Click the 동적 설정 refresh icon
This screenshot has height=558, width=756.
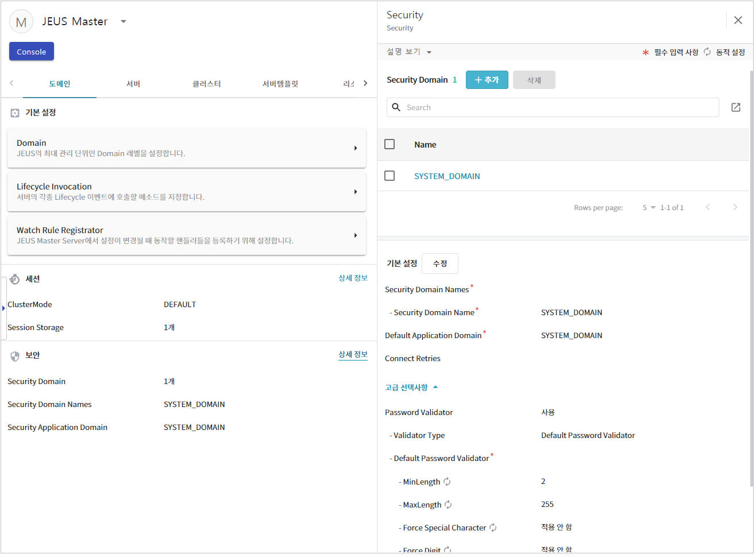[707, 52]
